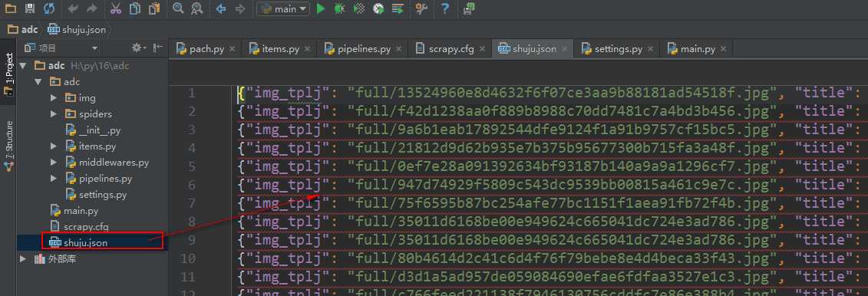Start profiler icon in toolbar

coord(378,8)
